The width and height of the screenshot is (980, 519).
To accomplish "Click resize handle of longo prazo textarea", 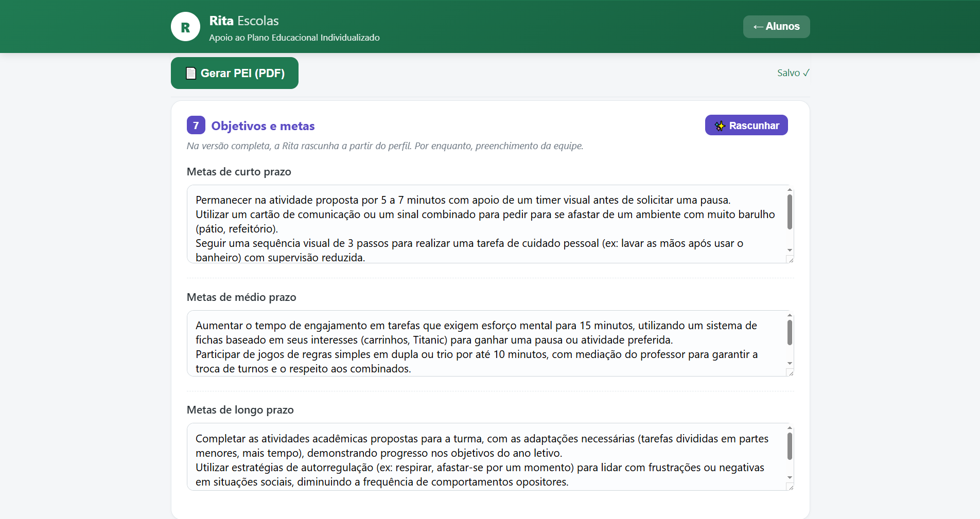I will tap(790, 487).
